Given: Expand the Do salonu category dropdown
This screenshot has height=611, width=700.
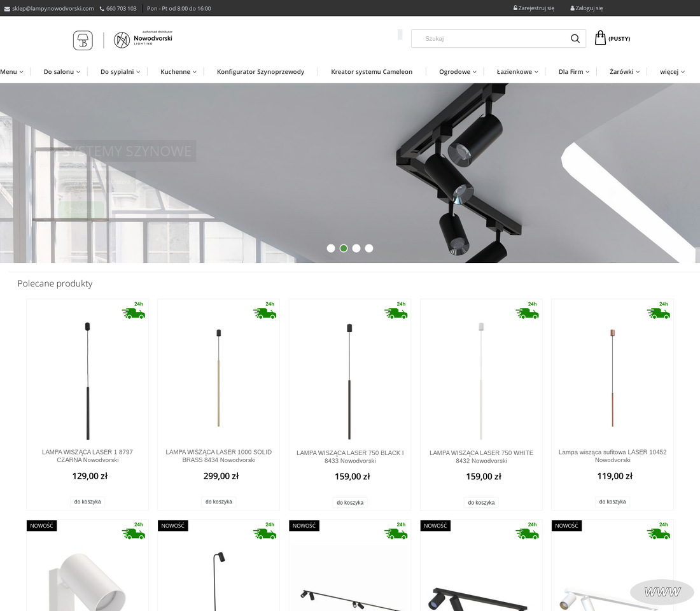Looking at the screenshot, I should click(x=62, y=72).
